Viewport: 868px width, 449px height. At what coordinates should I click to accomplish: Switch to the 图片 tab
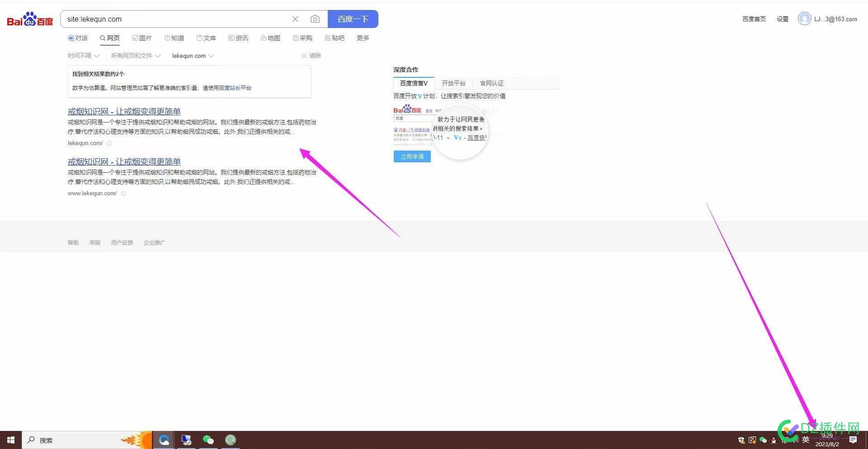[x=142, y=38]
